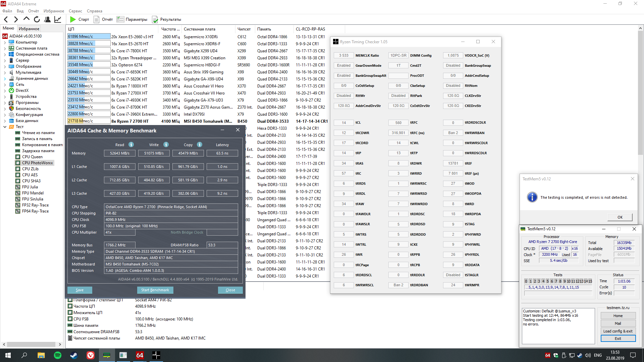The image size is (644, 362).
Task: Open the Параметры settings toolbar icon
Action: [x=120, y=19]
